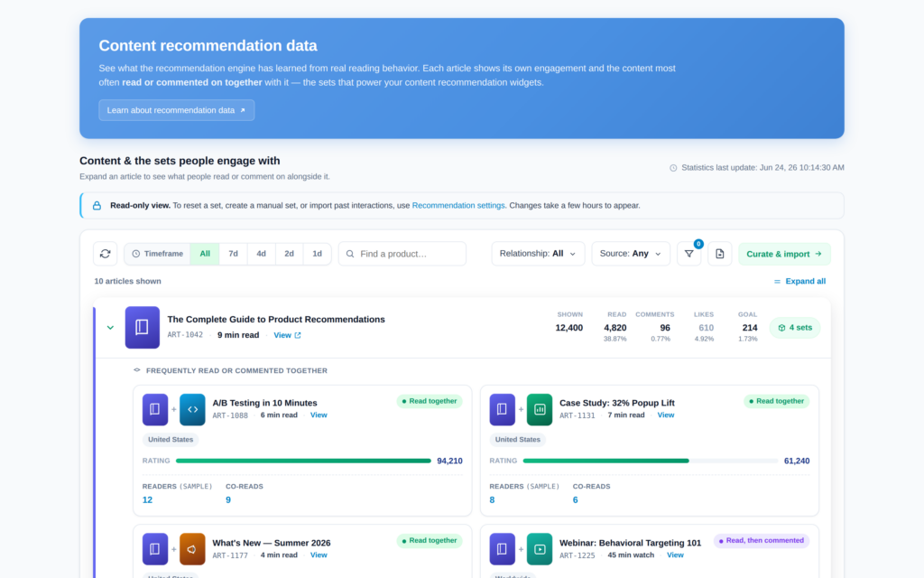The image size is (924, 578).
Task: Select the 4d timeframe tab
Action: [x=261, y=254]
